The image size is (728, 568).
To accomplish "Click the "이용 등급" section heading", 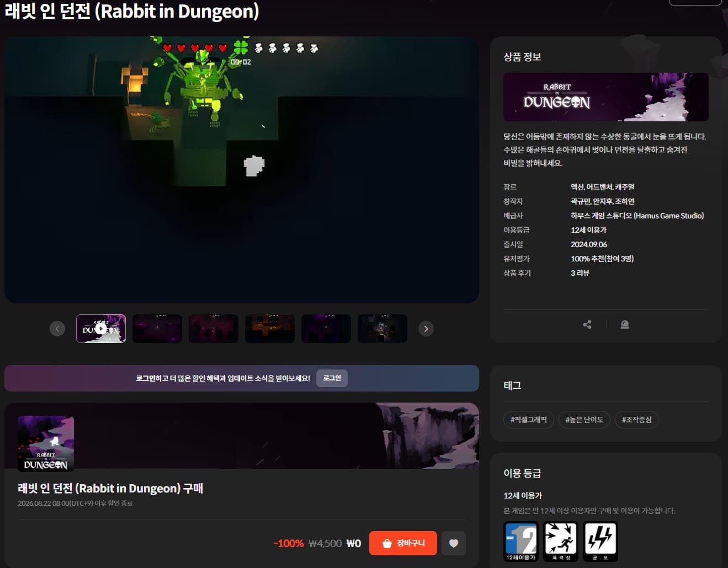I will click(x=522, y=473).
